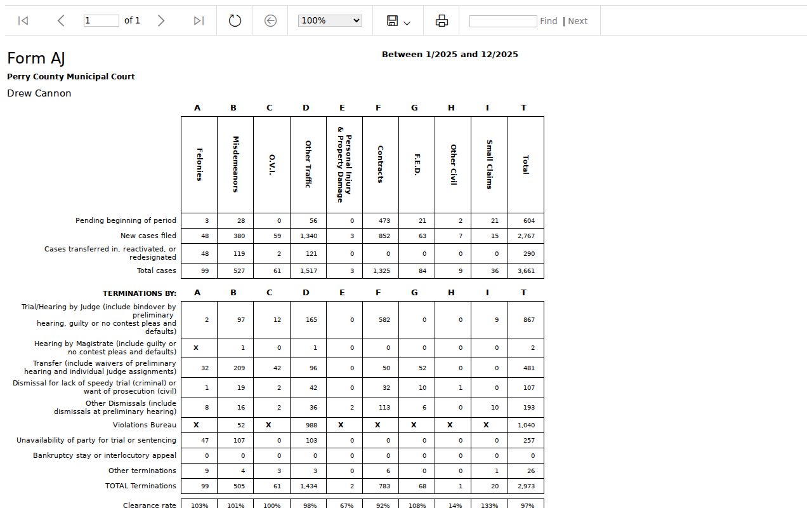Click the Misdemeanors column header
Viewport: 812px width, 508px height.
point(235,165)
